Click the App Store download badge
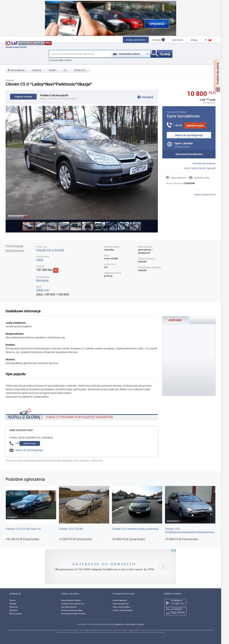The height and width of the screenshot is (644, 229). (x=175, y=611)
